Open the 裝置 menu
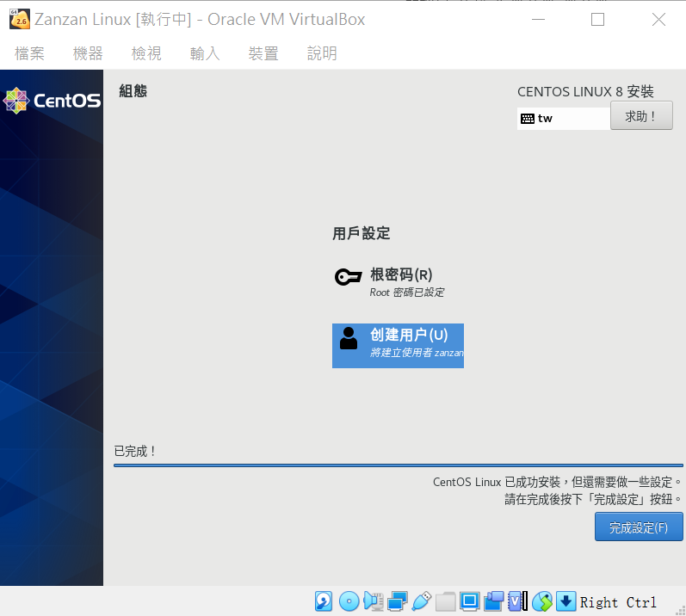 pyautogui.click(x=263, y=53)
